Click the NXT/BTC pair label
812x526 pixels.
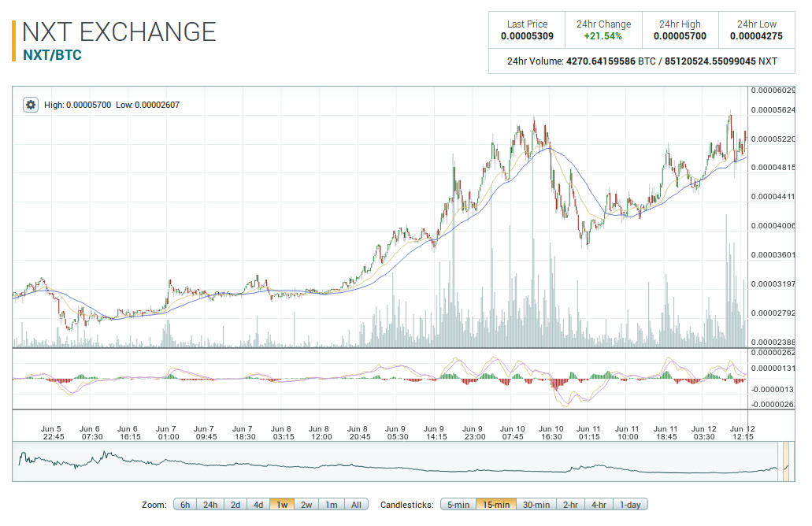(x=52, y=55)
